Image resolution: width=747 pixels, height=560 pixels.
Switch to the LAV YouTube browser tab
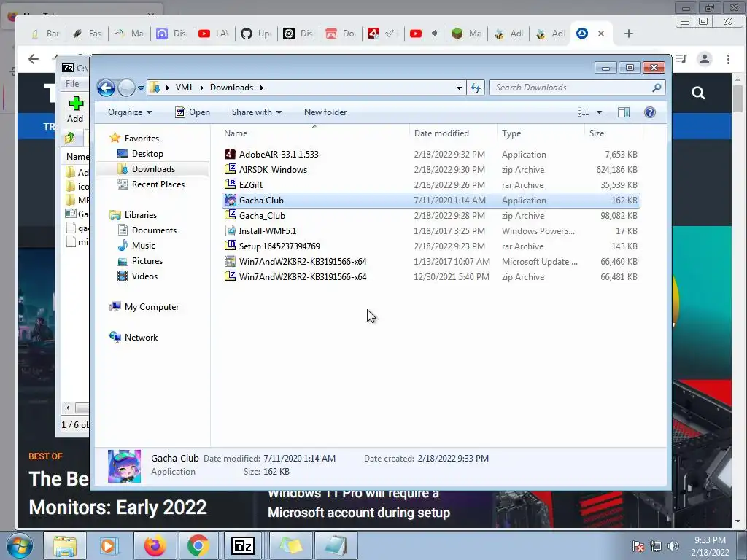click(x=214, y=34)
